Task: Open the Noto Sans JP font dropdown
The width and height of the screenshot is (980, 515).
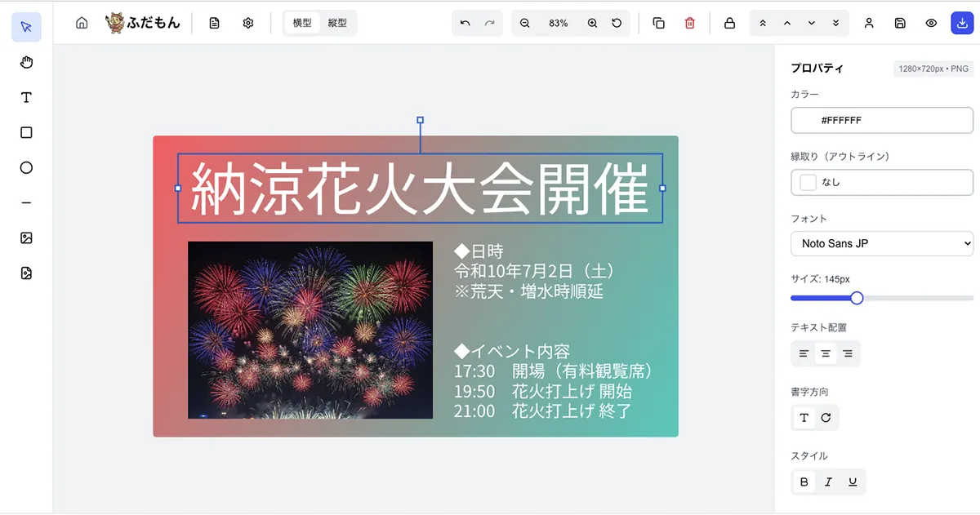Action: click(x=882, y=243)
